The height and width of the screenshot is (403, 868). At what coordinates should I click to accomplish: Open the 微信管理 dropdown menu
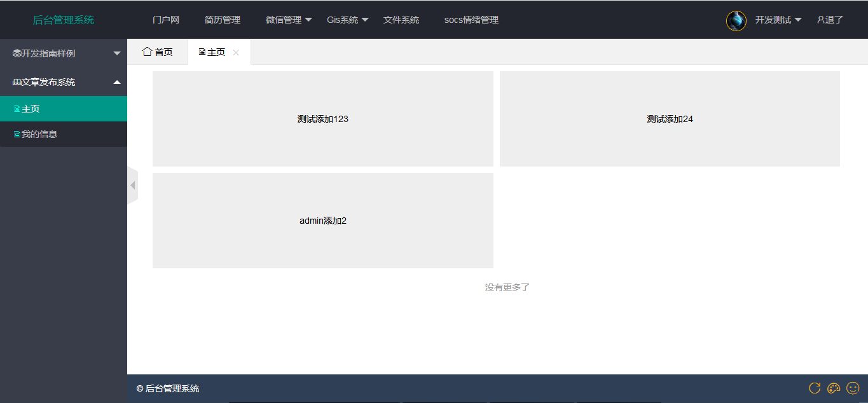coord(289,20)
